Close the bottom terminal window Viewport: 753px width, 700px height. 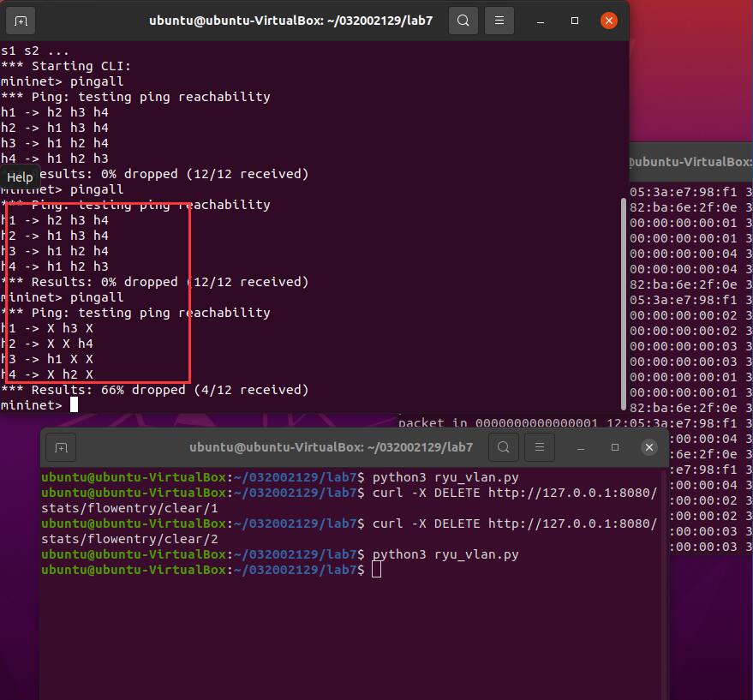649,447
